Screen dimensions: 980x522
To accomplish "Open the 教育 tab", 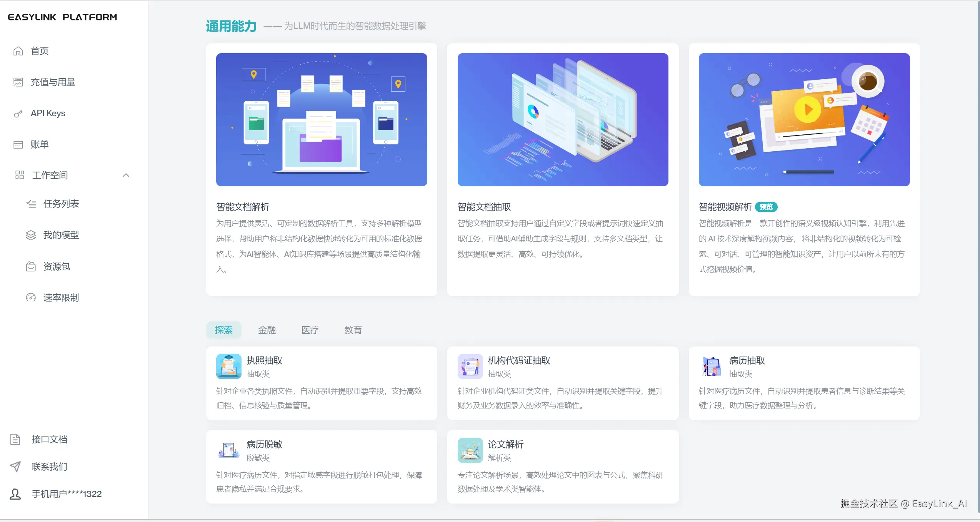I will point(353,330).
